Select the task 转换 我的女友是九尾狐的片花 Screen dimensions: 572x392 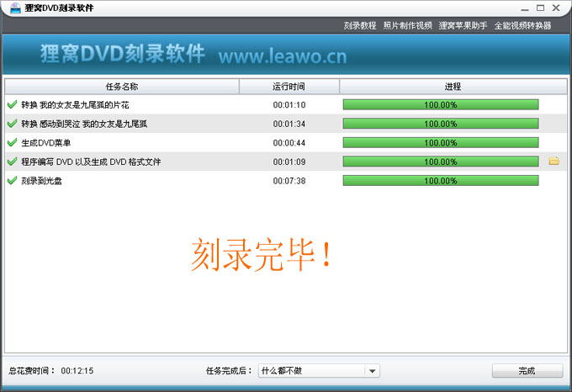point(75,105)
